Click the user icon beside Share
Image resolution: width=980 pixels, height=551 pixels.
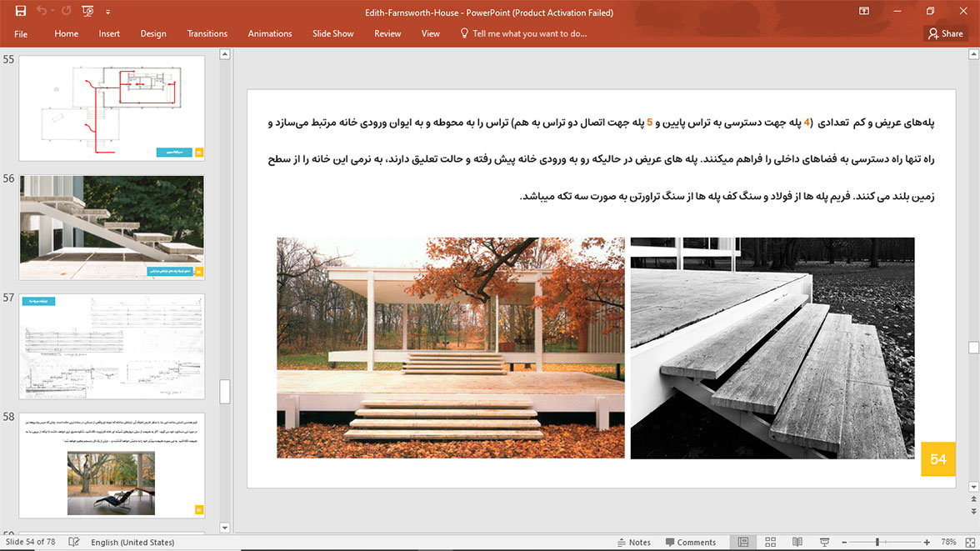[932, 34]
